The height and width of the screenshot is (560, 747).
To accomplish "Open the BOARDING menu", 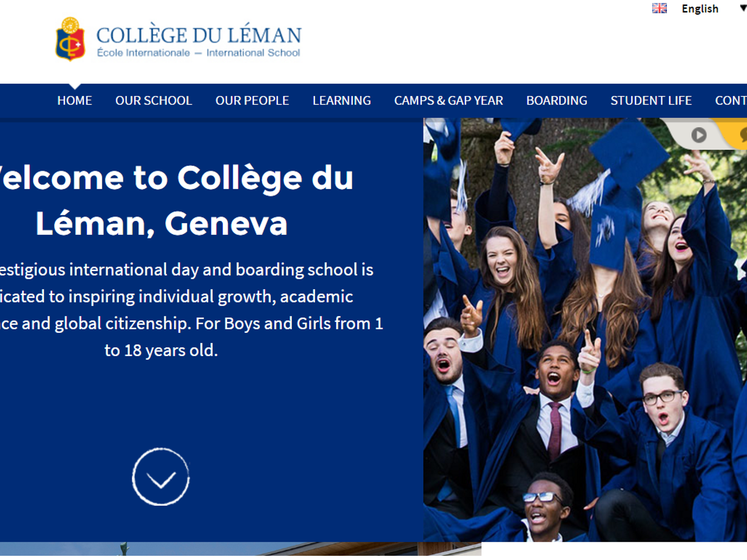I will pos(557,100).
